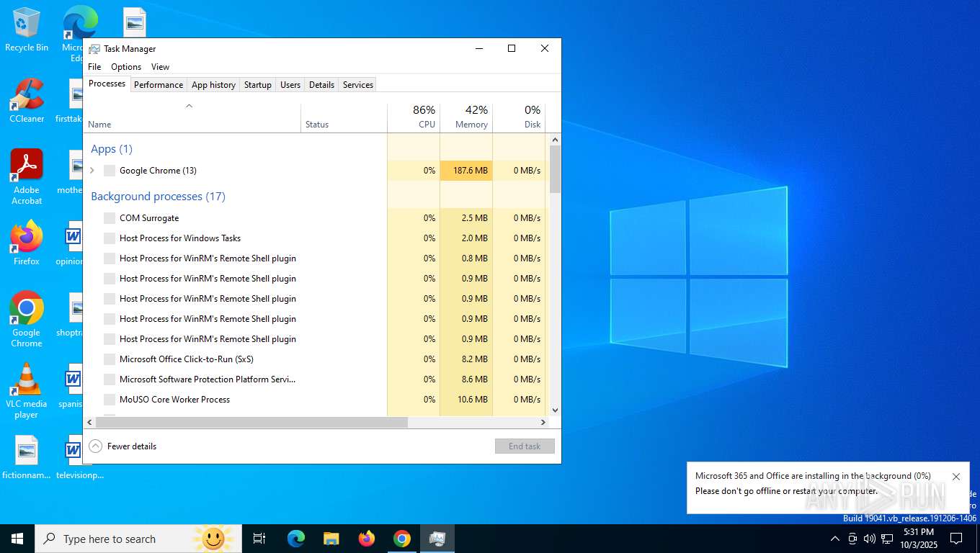Image resolution: width=980 pixels, height=553 pixels.
Task: Open the CCleaner desktop shortcut
Action: pyautogui.click(x=27, y=101)
